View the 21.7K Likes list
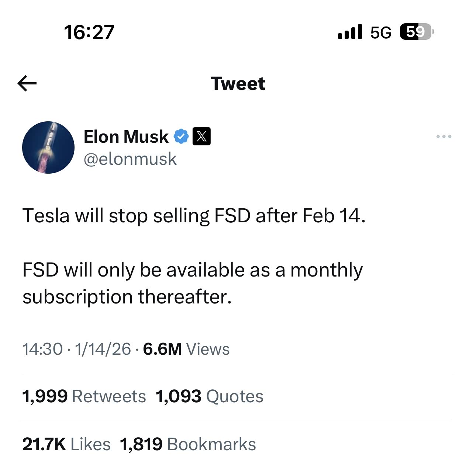 coord(66,444)
